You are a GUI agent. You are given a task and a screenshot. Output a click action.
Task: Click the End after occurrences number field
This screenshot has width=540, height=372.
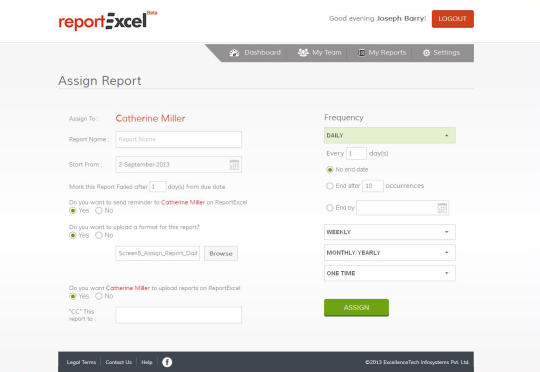(373, 186)
